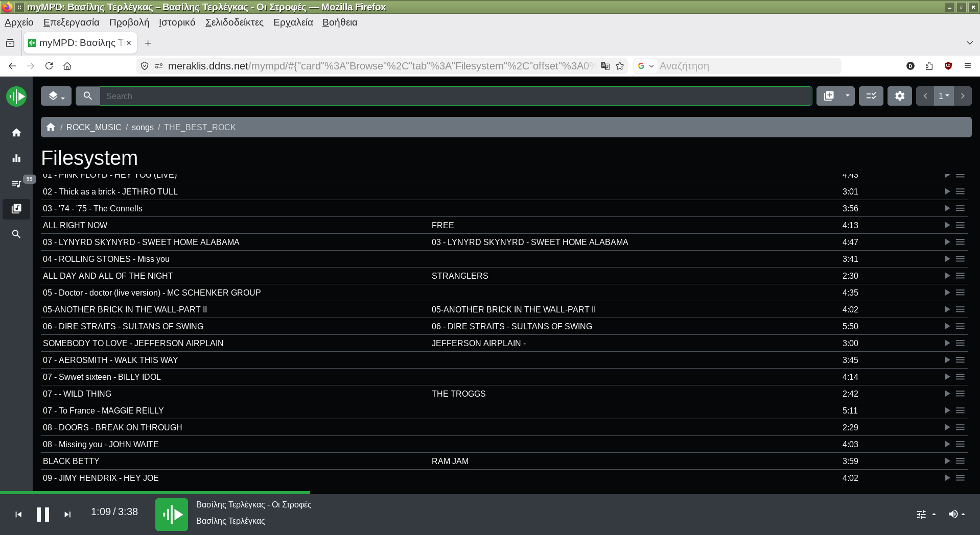Expand the add-to-queue dropdown arrow
This screenshot has height=535, width=980.
[x=847, y=96]
